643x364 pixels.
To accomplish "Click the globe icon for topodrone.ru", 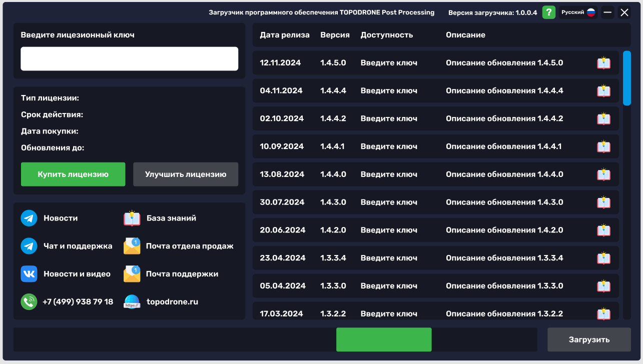I will 132,302.
